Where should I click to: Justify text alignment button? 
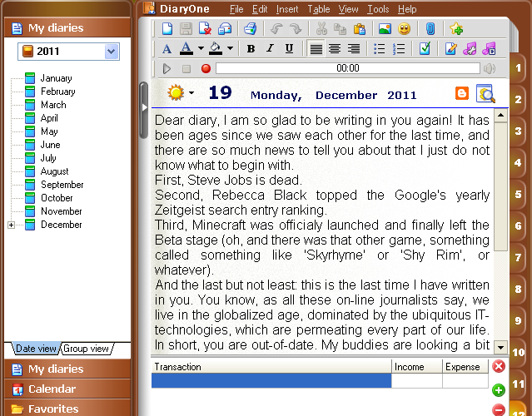316,49
